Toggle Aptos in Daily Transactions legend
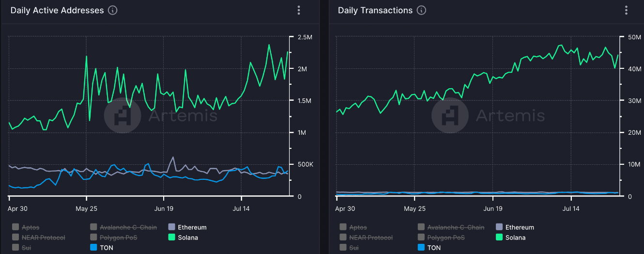The height and width of the screenshot is (254, 644). pos(353,227)
